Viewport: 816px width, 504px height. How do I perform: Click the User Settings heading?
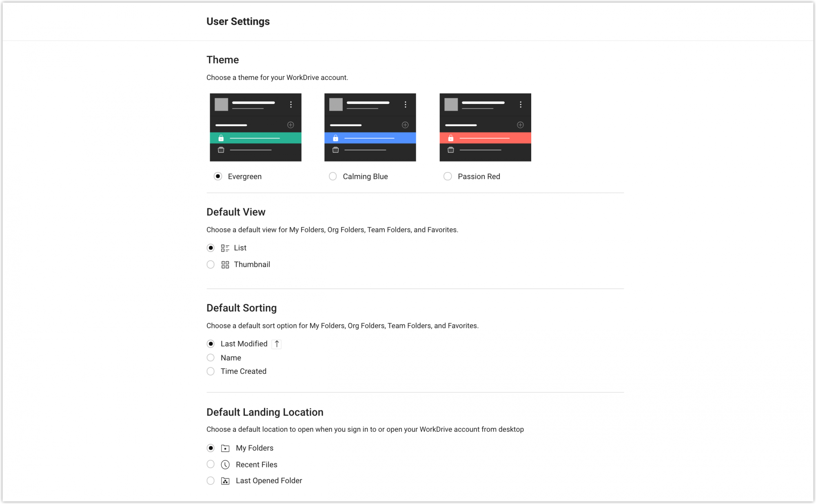coord(237,21)
